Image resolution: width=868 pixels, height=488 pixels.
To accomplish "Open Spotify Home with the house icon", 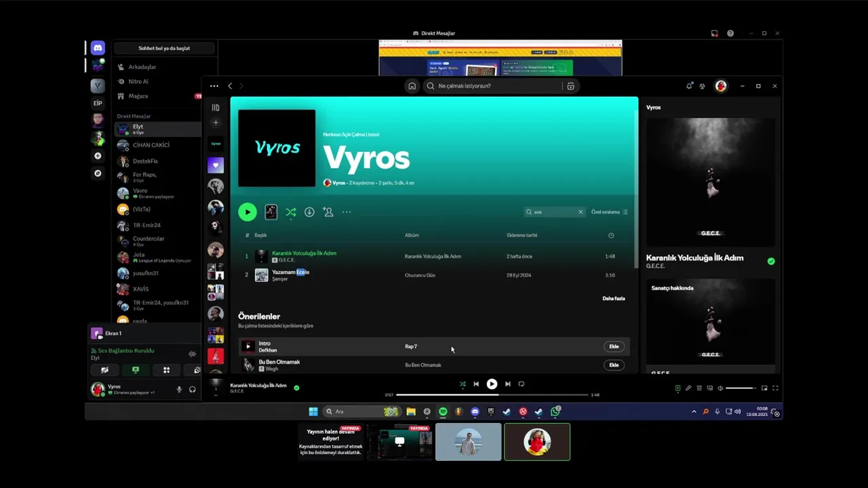I will click(412, 86).
